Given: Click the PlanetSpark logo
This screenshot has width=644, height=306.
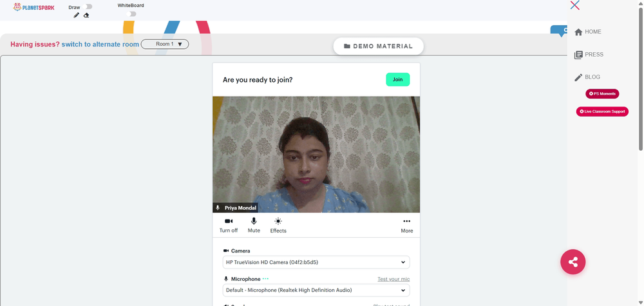Looking at the screenshot, I should (33, 7).
